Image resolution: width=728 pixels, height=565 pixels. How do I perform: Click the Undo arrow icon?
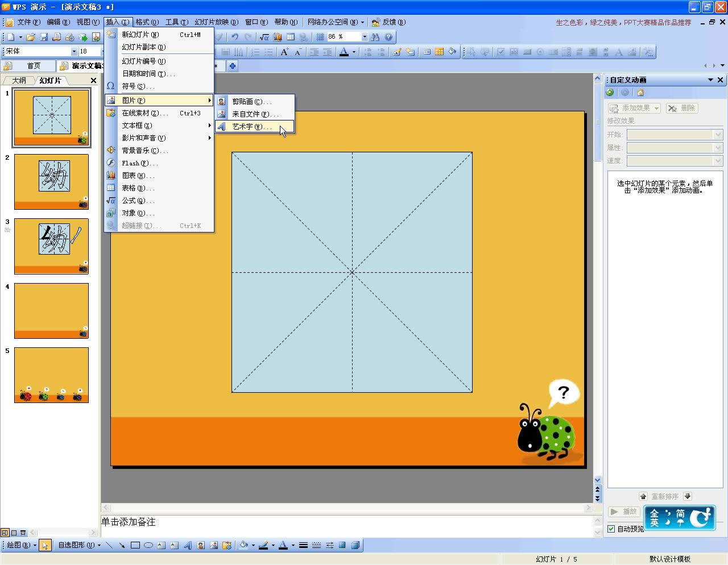pyautogui.click(x=234, y=37)
